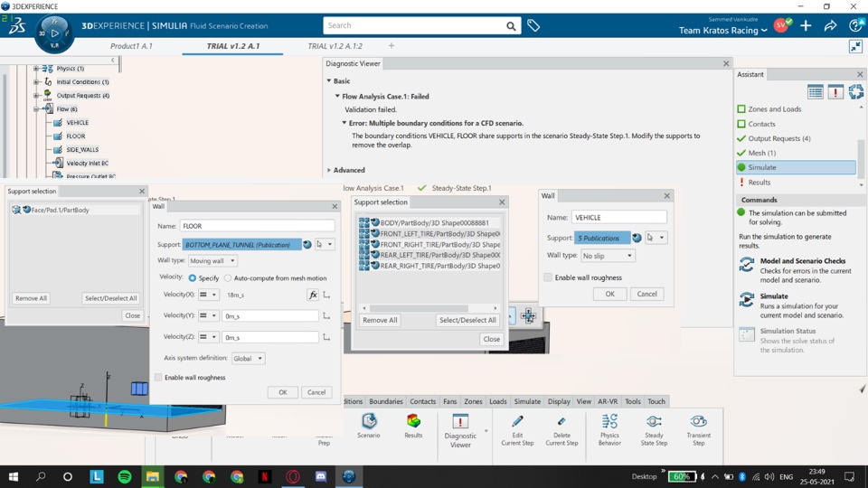Click the Mesh (1) check item
Image resolution: width=868 pixels, height=488 pixels.
click(761, 153)
